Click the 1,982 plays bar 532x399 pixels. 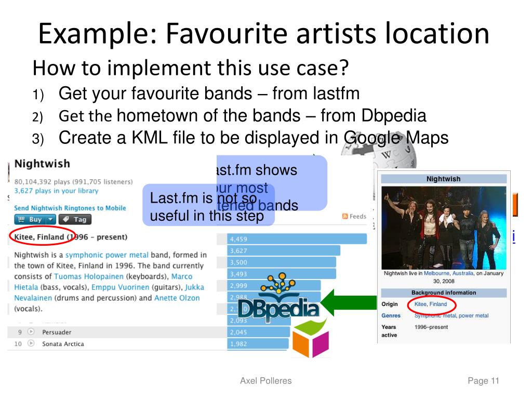coord(258,344)
